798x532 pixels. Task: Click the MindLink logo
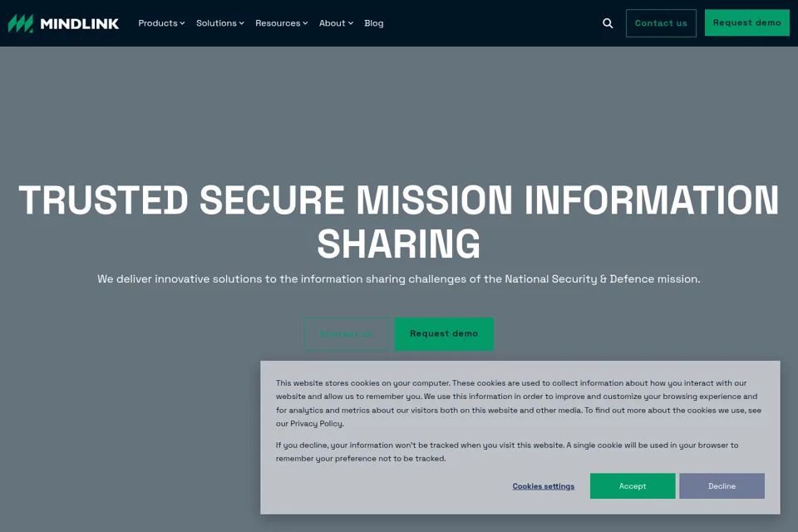[x=64, y=23]
